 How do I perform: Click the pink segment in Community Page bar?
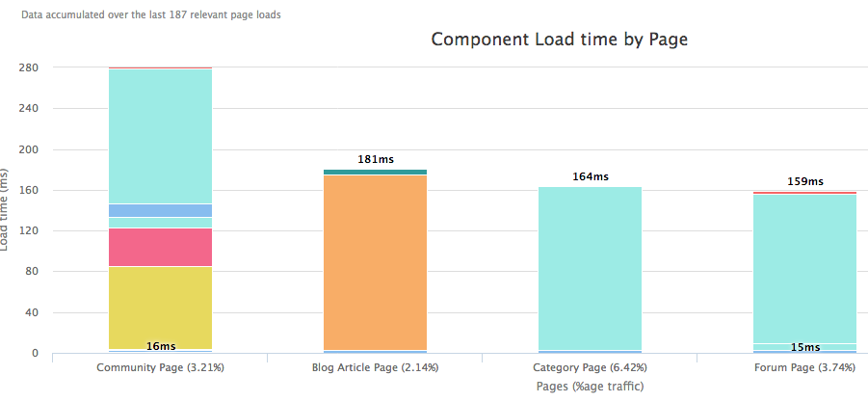160,247
